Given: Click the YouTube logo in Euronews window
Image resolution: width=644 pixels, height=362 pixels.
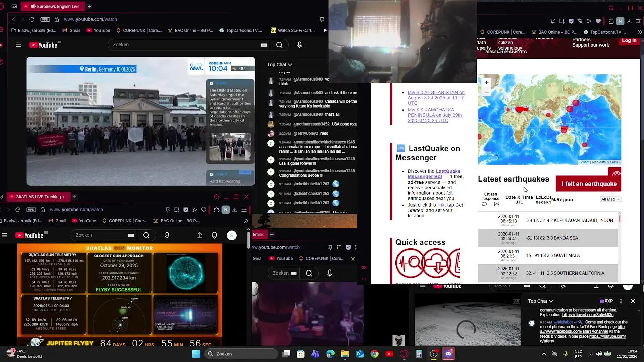Looking at the screenshot, I should (x=43, y=45).
